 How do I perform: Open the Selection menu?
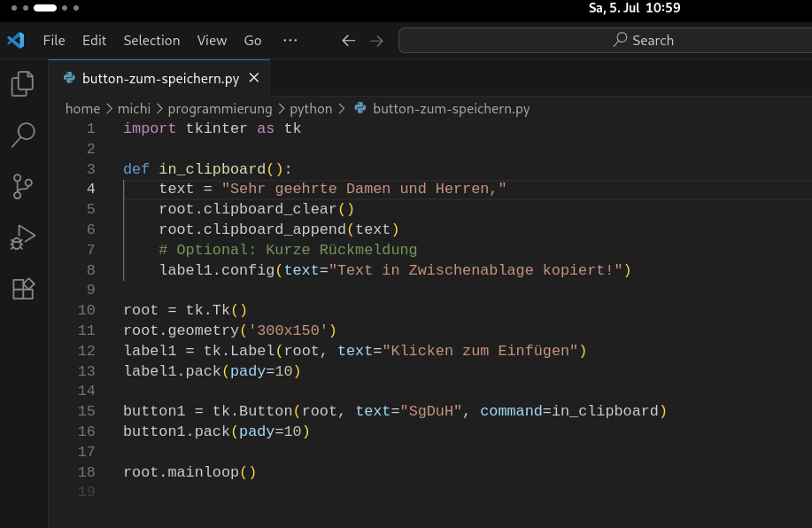tap(151, 41)
